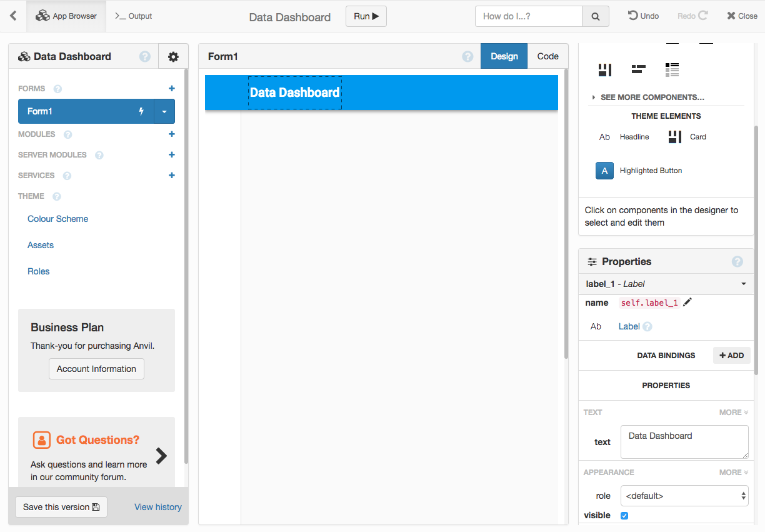765x532 pixels.
Task: Open the Form1 dropdown arrow menu
Action: coord(164,111)
